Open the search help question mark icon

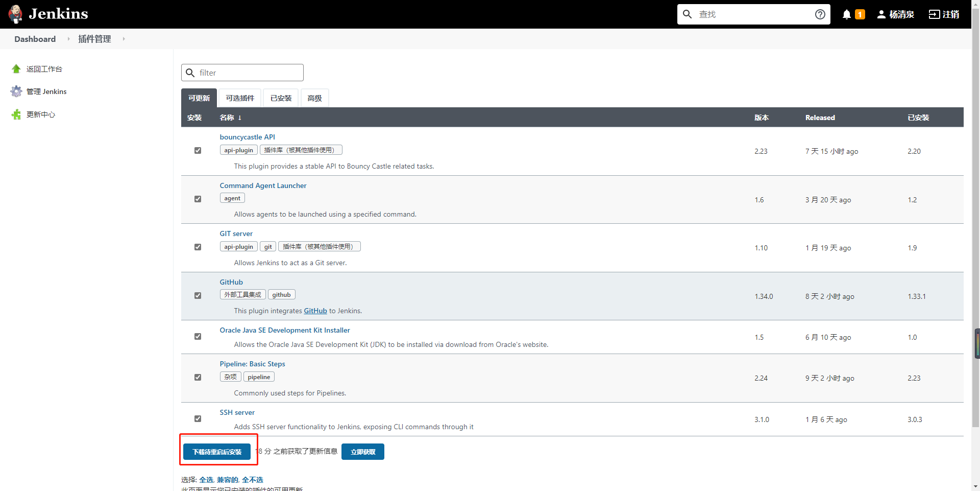pyautogui.click(x=820, y=14)
